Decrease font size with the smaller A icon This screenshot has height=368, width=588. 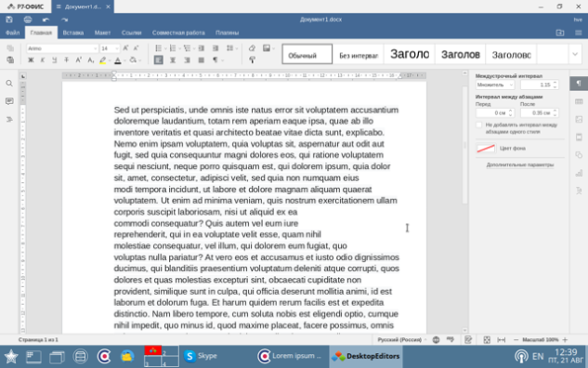136,48
